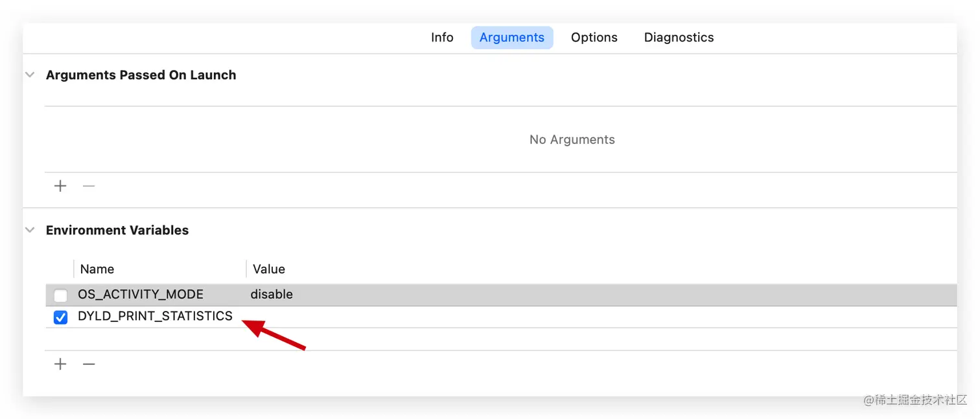Collapse Arguments Passed On Launch section
Viewport: 980px width, 419px height.
click(30, 75)
